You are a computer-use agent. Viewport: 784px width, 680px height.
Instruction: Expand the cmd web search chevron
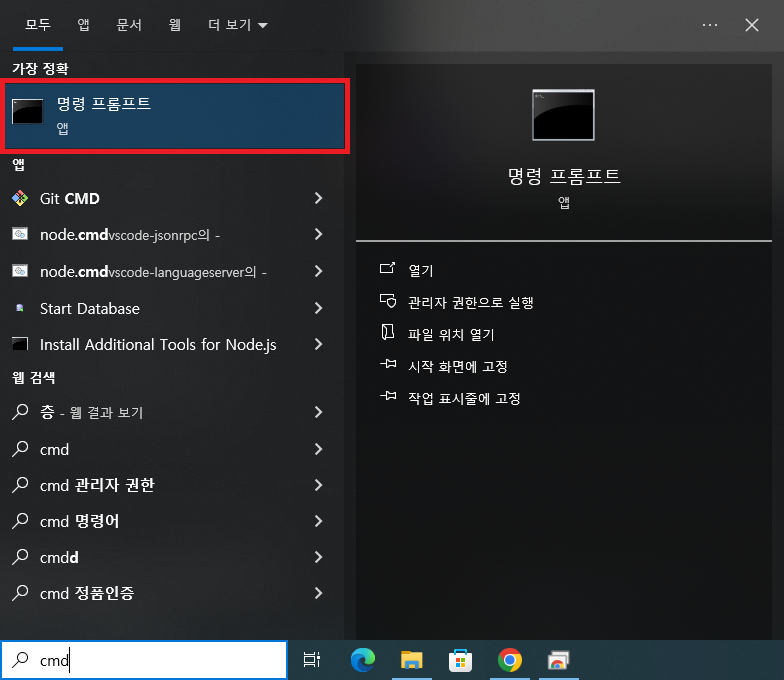click(x=318, y=449)
